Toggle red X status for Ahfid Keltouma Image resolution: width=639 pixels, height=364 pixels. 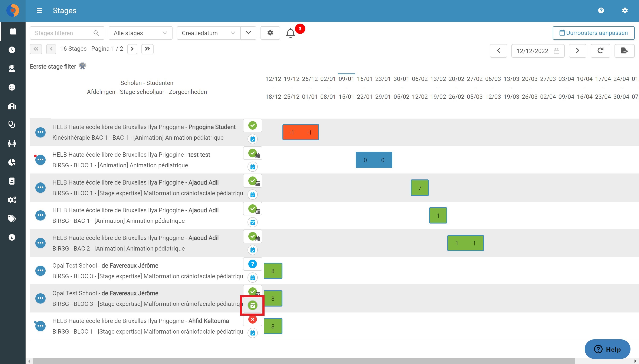(x=252, y=320)
